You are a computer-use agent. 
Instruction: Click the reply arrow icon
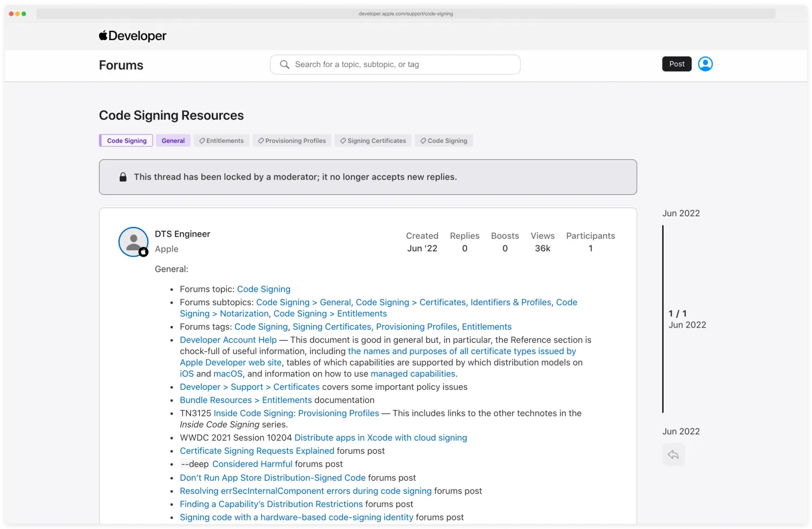click(x=673, y=455)
